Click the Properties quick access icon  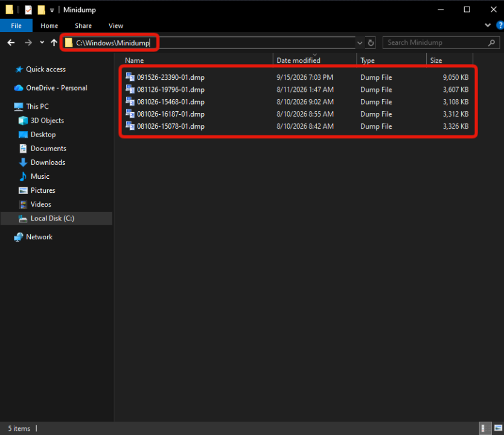click(28, 10)
